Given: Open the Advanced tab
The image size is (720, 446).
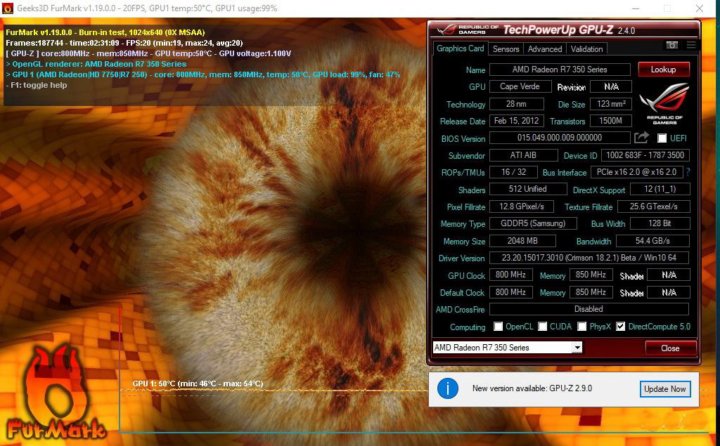Looking at the screenshot, I should [x=545, y=48].
